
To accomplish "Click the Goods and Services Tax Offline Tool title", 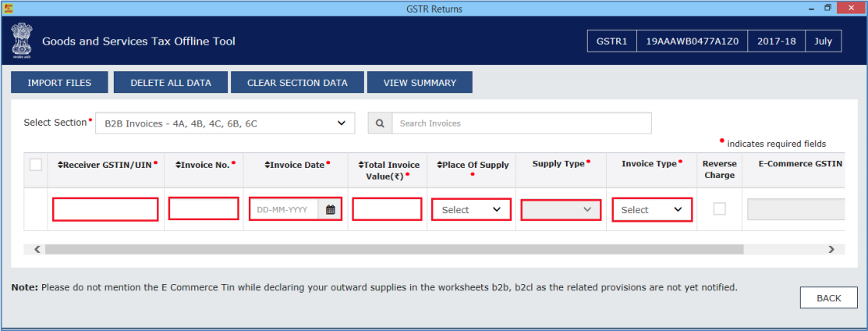I will (139, 41).
